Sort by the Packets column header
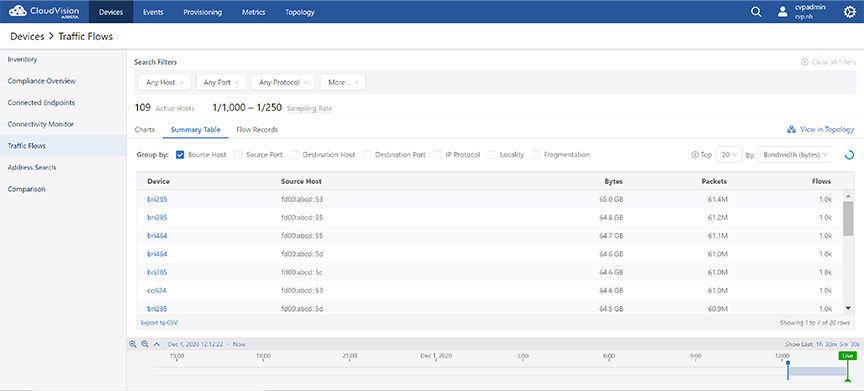 (x=715, y=181)
